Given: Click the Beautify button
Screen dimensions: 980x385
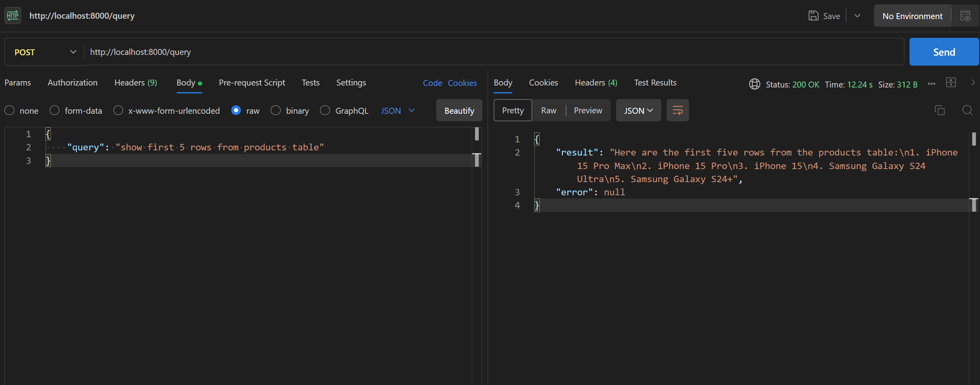Looking at the screenshot, I should pos(459,111).
